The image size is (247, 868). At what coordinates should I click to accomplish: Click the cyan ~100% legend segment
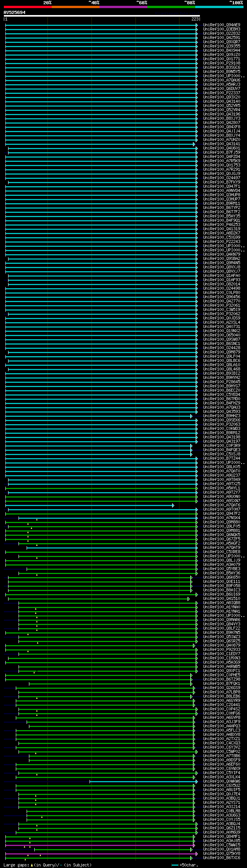(219, 7)
